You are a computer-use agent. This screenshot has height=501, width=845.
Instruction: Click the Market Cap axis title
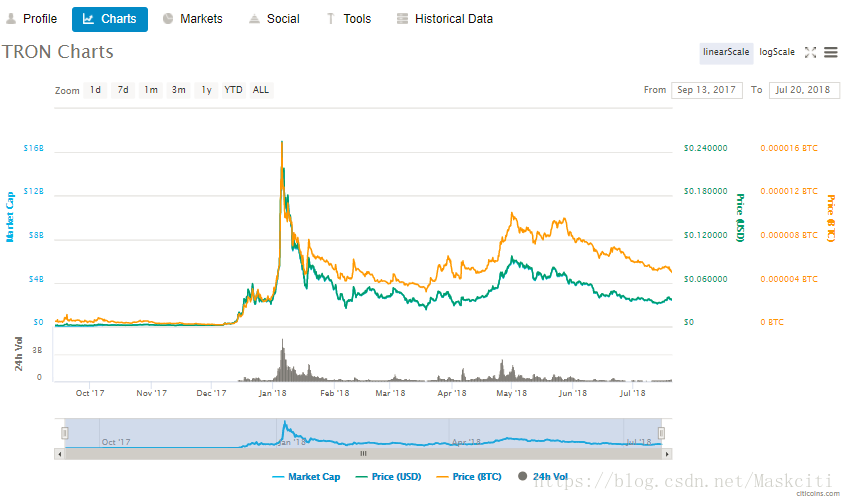pyautogui.click(x=10, y=217)
